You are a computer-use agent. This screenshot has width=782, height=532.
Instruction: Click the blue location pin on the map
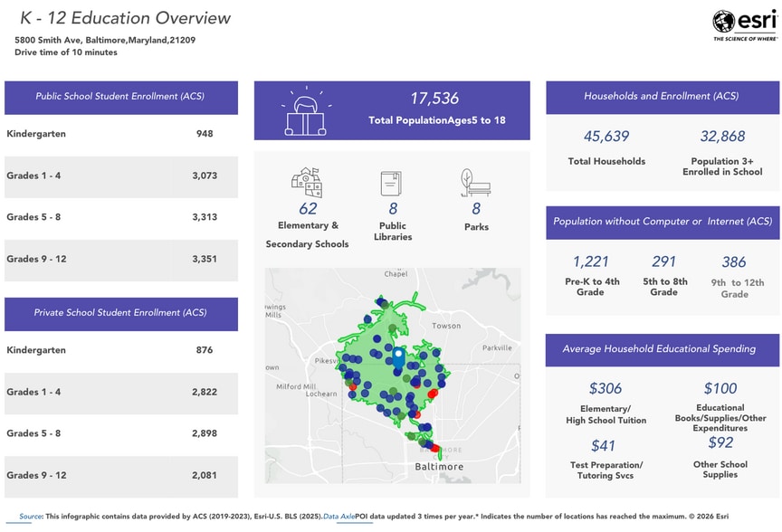click(x=397, y=357)
